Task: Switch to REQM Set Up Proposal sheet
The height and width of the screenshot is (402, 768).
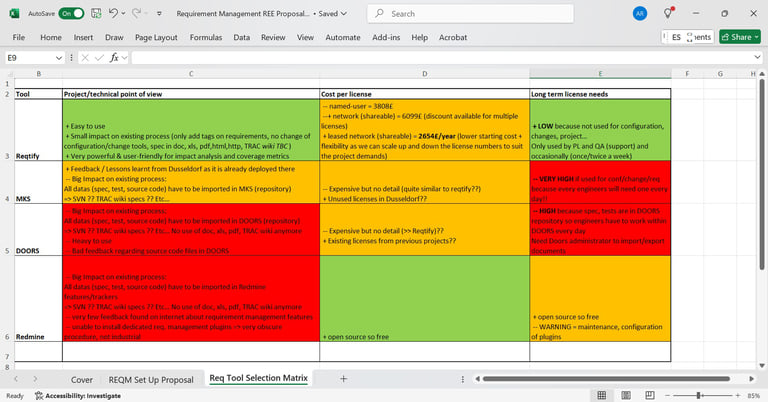Action: point(151,379)
